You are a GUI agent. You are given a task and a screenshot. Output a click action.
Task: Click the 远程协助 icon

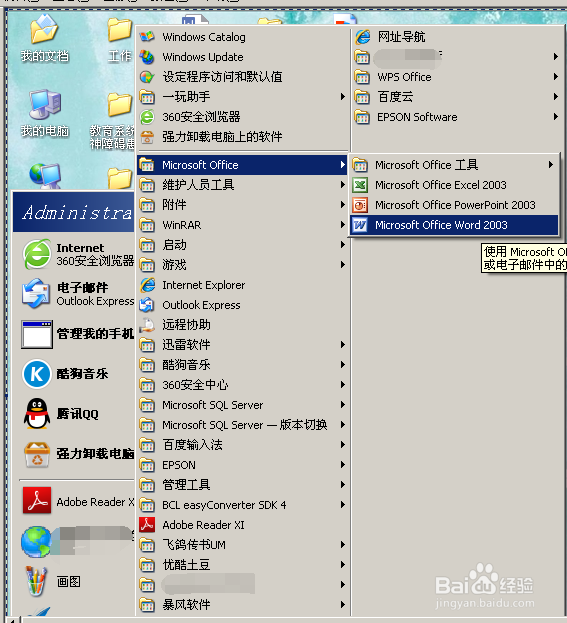pyautogui.click(x=147, y=325)
